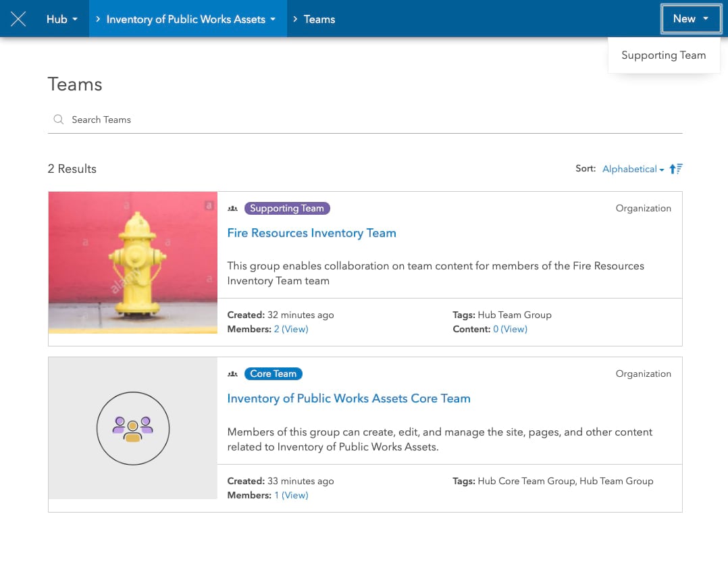
Task: Click the fire hydrant team thumbnail
Action: (x=132, y=263)
